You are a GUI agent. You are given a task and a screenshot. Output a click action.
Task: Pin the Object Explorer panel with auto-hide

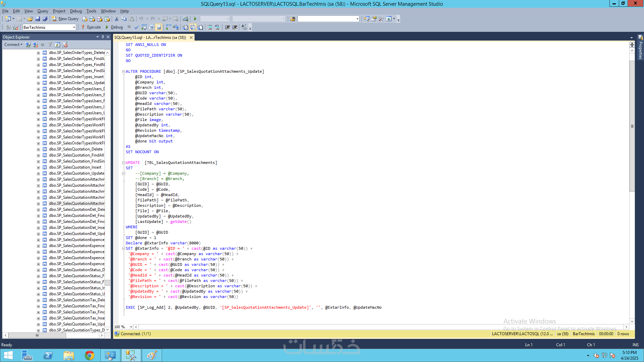(103, 37)
